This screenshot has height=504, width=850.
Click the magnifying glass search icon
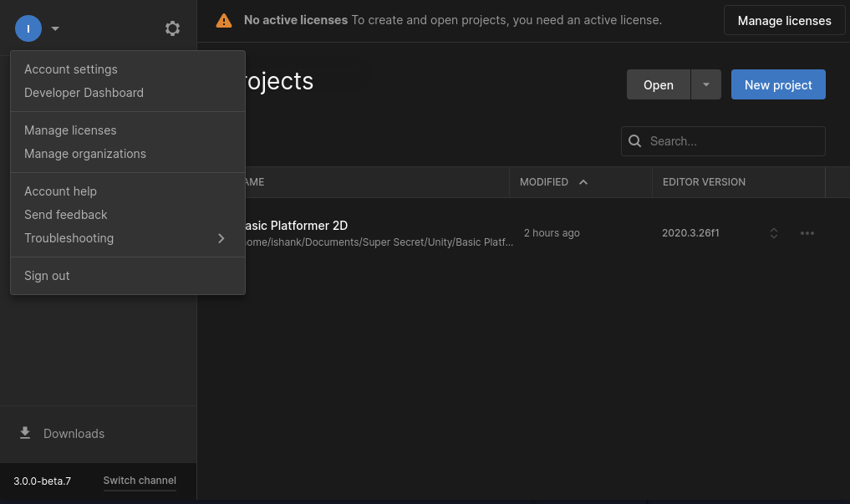(x=635, y=141)
